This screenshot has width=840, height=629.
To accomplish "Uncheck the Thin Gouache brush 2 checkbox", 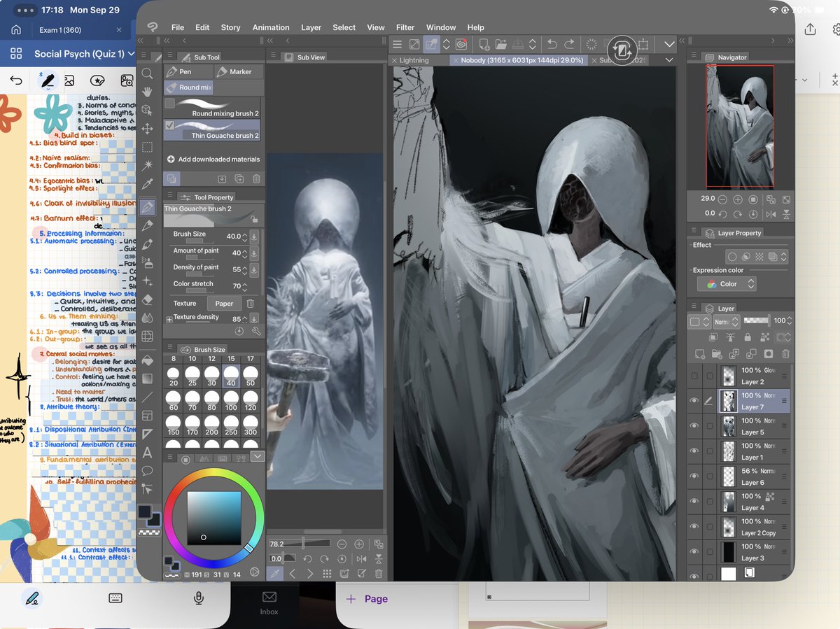I will (169, 126).
